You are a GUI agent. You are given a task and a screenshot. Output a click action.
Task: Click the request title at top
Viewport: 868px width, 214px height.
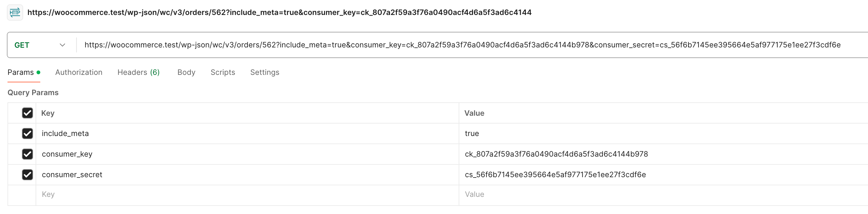click(x=279, y=13)
